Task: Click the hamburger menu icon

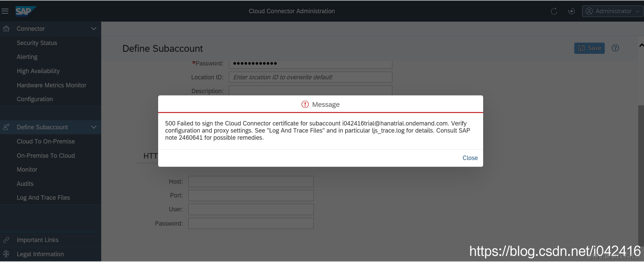Action: [x=5, y=11]
